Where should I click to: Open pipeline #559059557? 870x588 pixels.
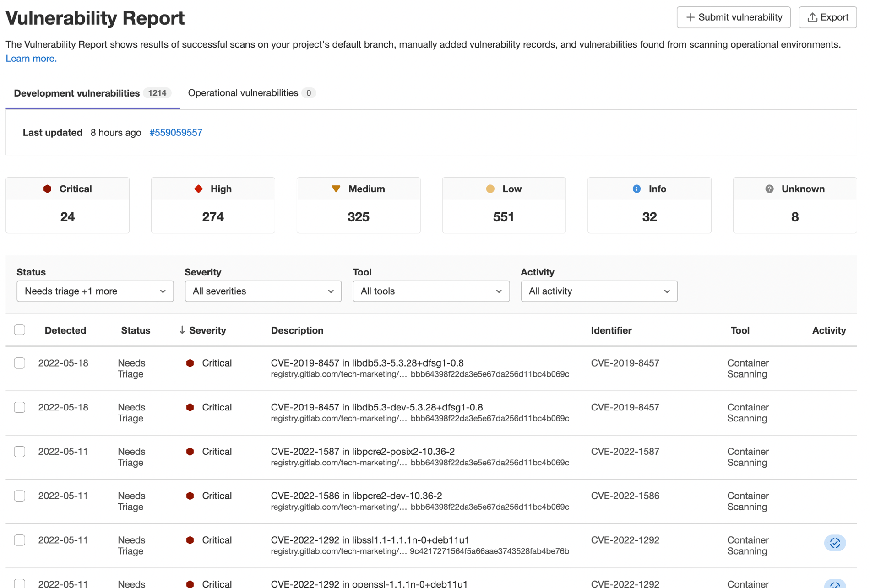point(176,132)
